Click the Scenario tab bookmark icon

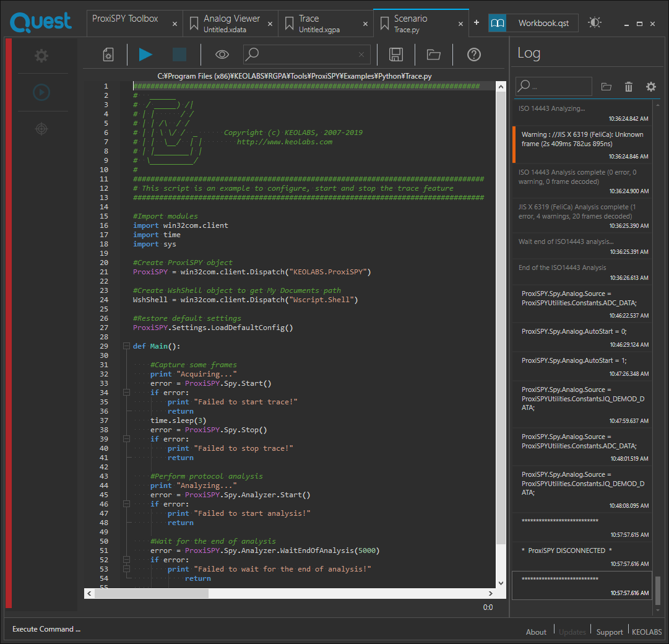pos(384,24)
